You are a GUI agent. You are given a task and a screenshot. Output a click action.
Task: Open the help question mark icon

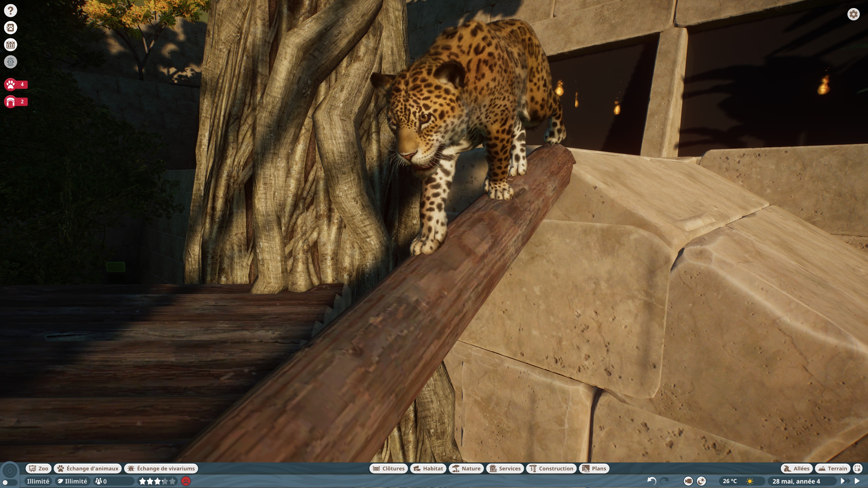coord(11,11)
